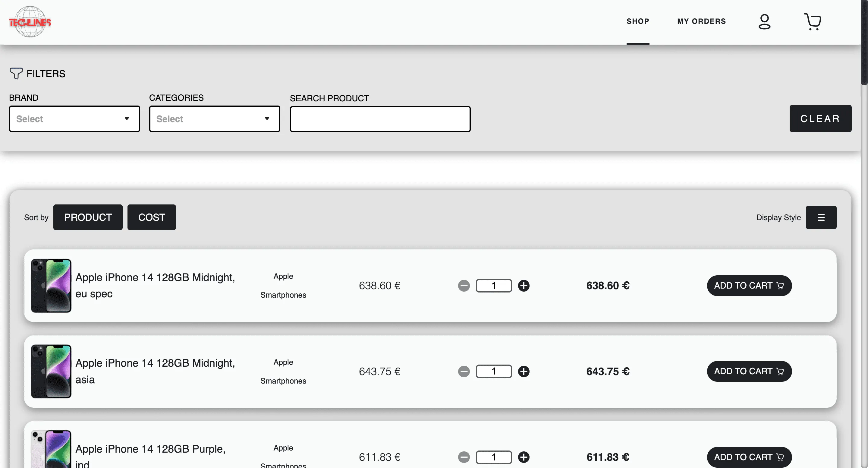
Task: Expand the Categories dropdown
Action: 215,119
